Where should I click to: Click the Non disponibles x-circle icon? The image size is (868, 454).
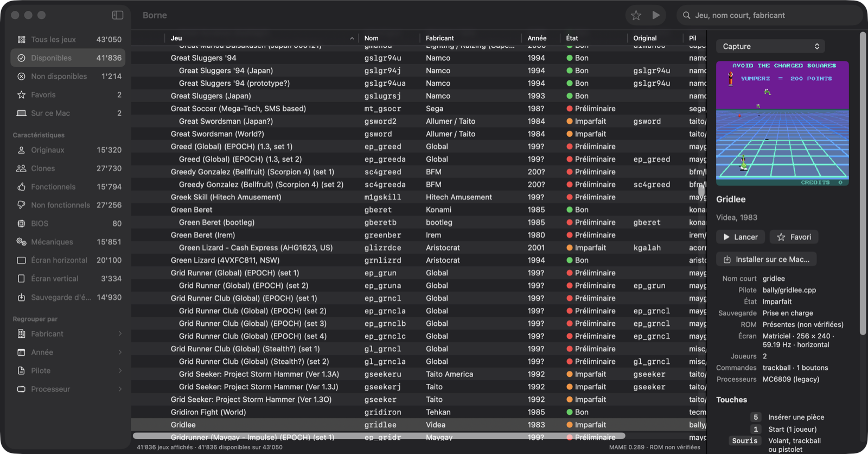[x=22, y=77]
